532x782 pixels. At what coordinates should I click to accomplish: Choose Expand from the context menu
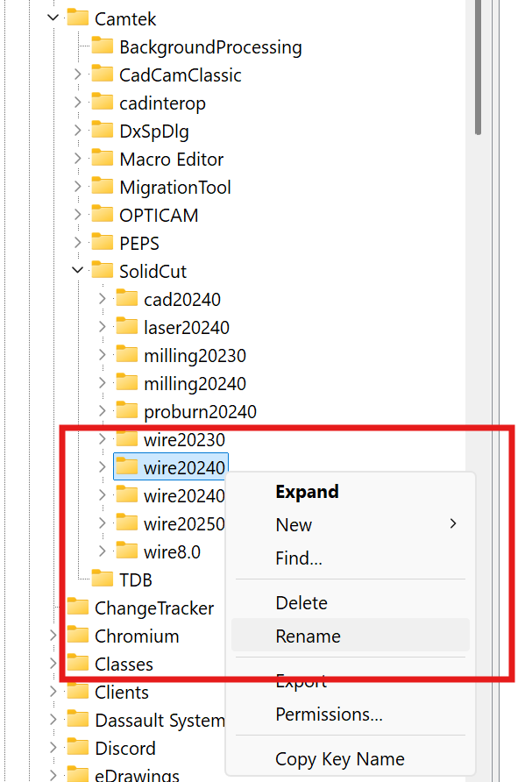tap(307, 492)
